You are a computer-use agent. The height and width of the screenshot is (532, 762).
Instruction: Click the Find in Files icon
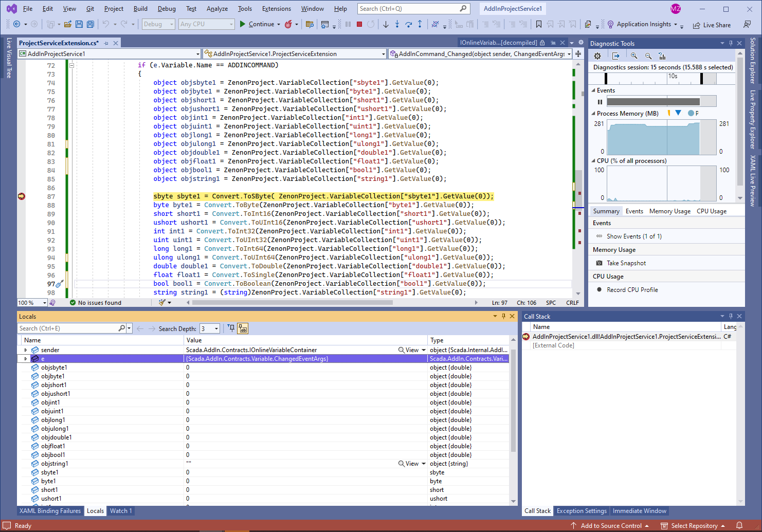tap(310, 24)
